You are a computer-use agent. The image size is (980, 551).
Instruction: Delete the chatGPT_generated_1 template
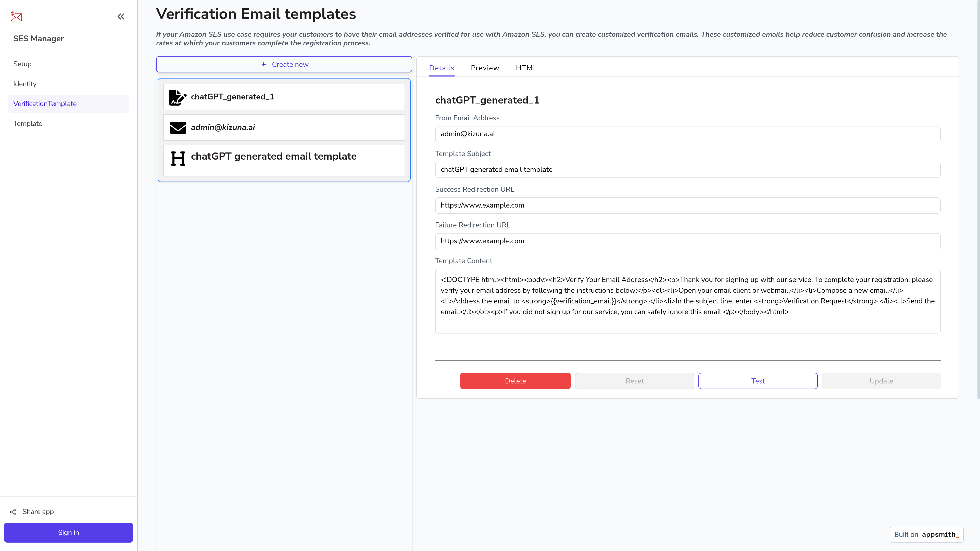[x=515, y=381]
